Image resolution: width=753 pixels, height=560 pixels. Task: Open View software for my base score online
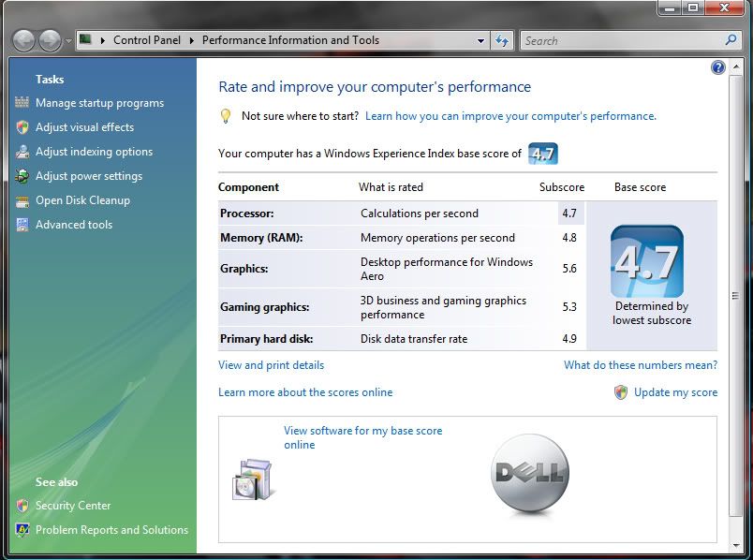362,437
